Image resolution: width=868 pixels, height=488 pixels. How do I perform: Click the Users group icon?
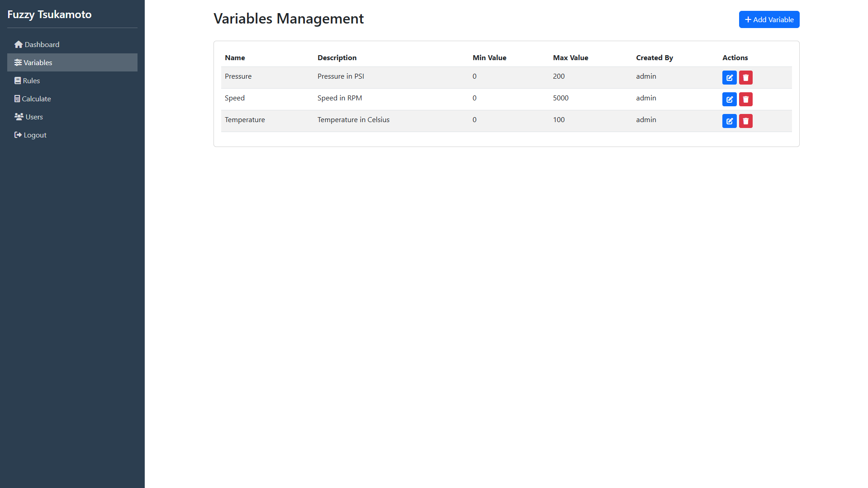[19, 117]
